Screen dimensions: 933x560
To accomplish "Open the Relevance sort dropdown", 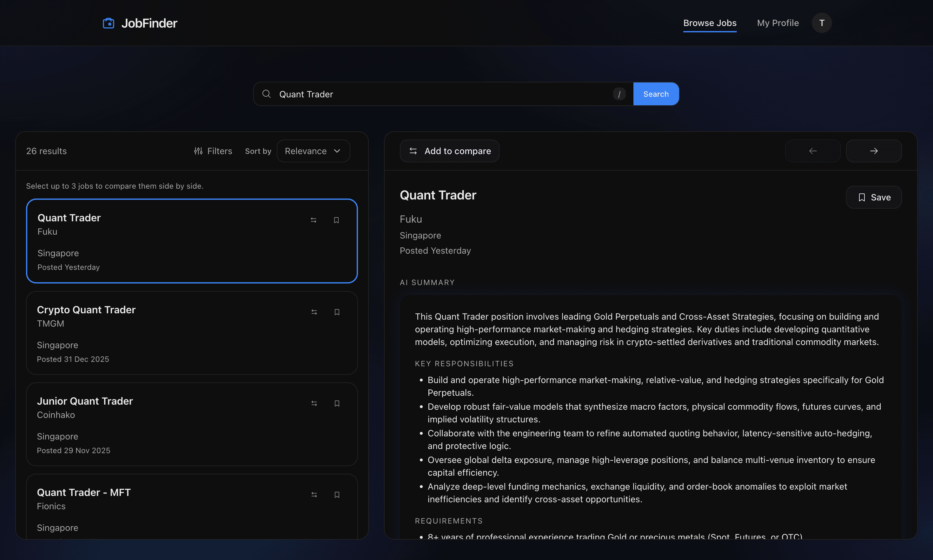I will pyautogui.click(x=313, y=151).
